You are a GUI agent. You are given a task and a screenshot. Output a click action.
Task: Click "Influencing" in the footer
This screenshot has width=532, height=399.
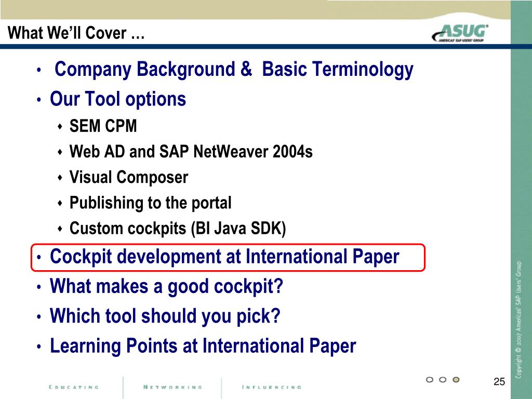tap(271, 387)
